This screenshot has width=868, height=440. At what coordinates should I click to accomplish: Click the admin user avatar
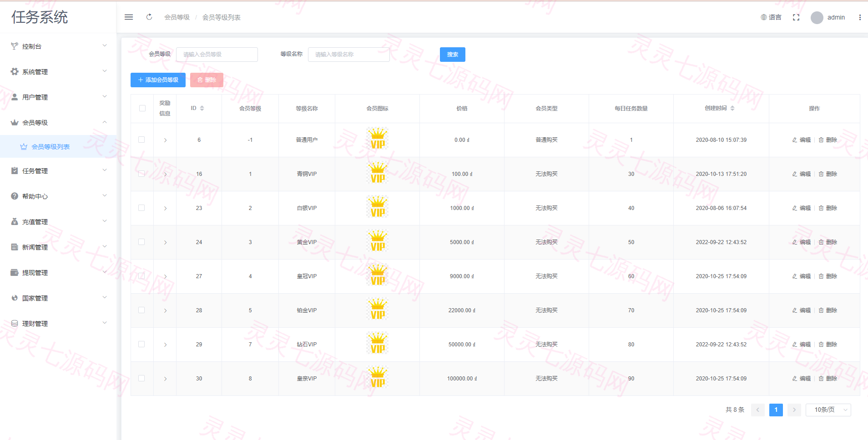tap(817, 18)
